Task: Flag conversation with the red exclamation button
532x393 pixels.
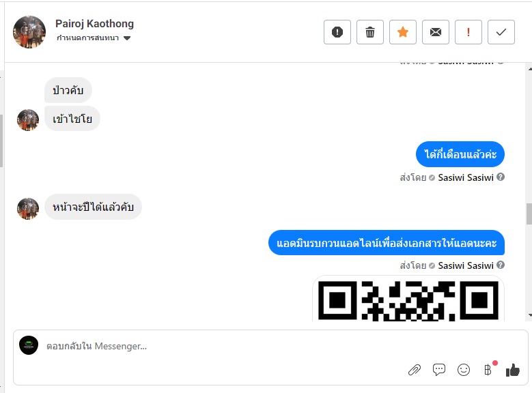Action: 468,32
